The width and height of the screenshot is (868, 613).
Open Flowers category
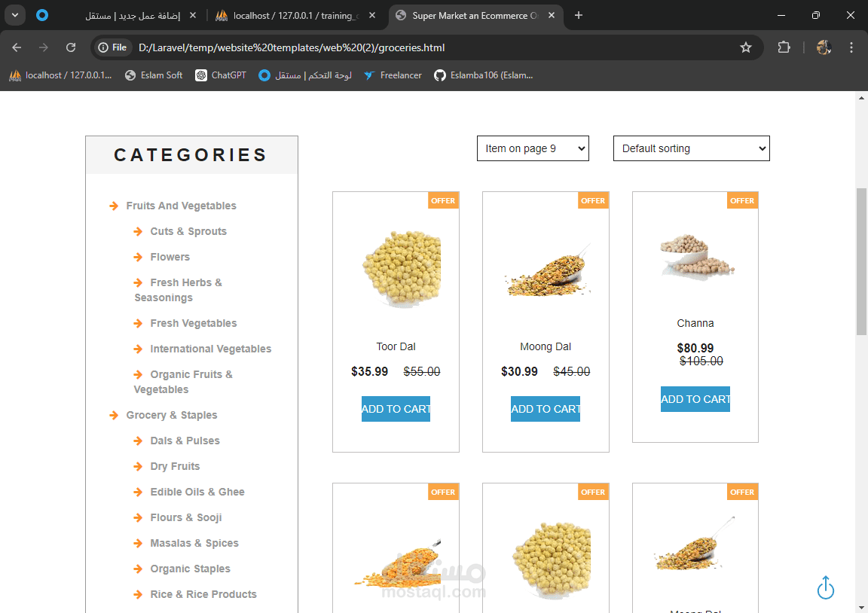[x=170, y=257]
